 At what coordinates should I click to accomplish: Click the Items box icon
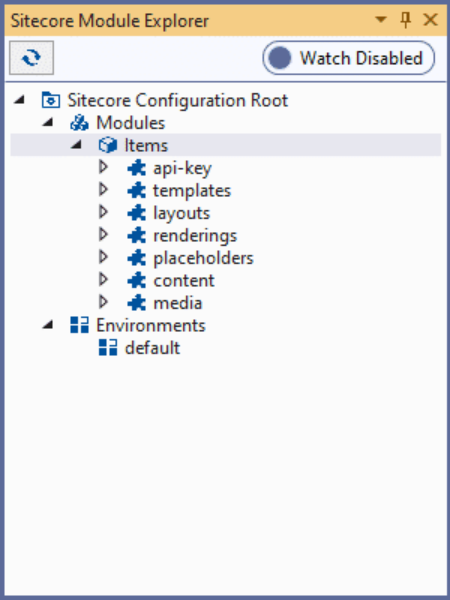point(108,145)
